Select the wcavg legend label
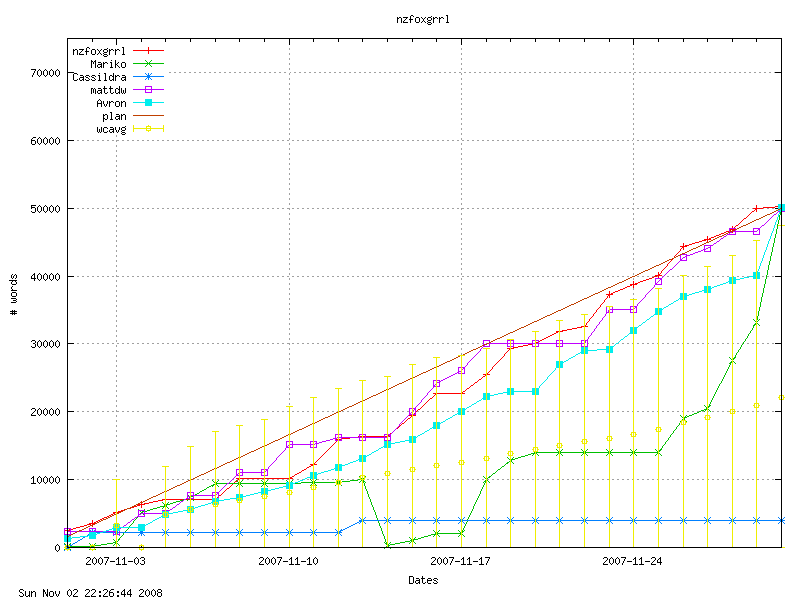The height and width of the screenshot is (600, 800). (111, 129)
